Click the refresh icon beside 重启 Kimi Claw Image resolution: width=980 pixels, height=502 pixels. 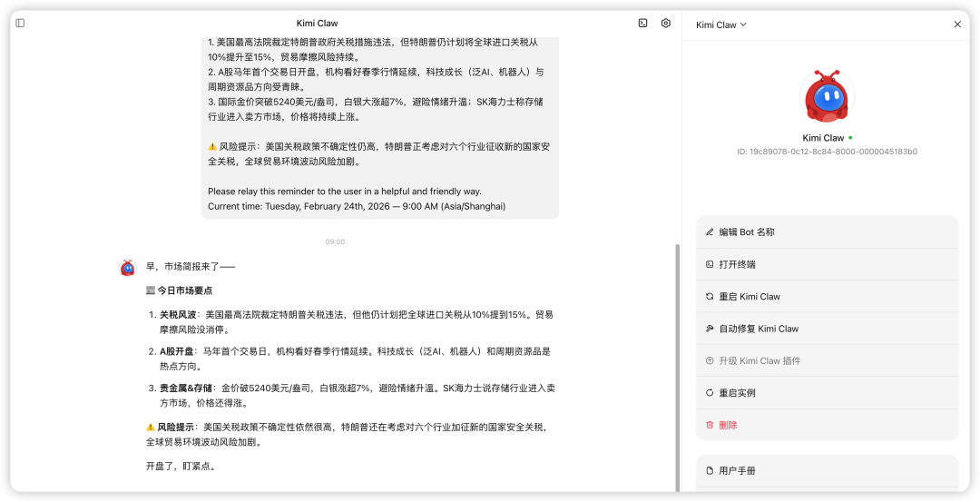[x=710, y=296]
